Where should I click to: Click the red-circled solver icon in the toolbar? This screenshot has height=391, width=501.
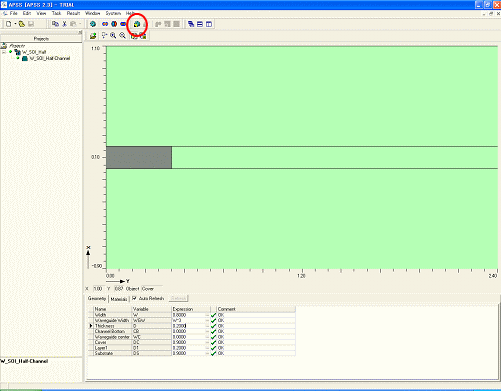[x=136, y=24]
